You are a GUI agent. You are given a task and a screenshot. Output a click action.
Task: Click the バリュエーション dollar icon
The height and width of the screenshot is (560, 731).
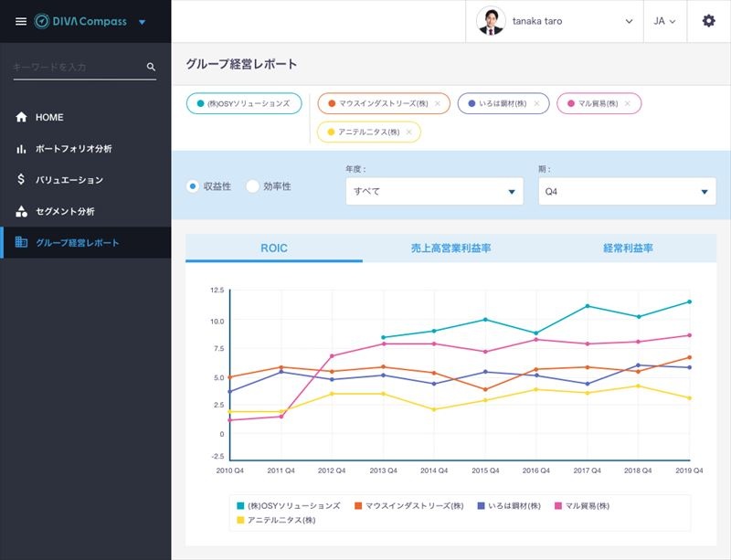pos(21,180)
